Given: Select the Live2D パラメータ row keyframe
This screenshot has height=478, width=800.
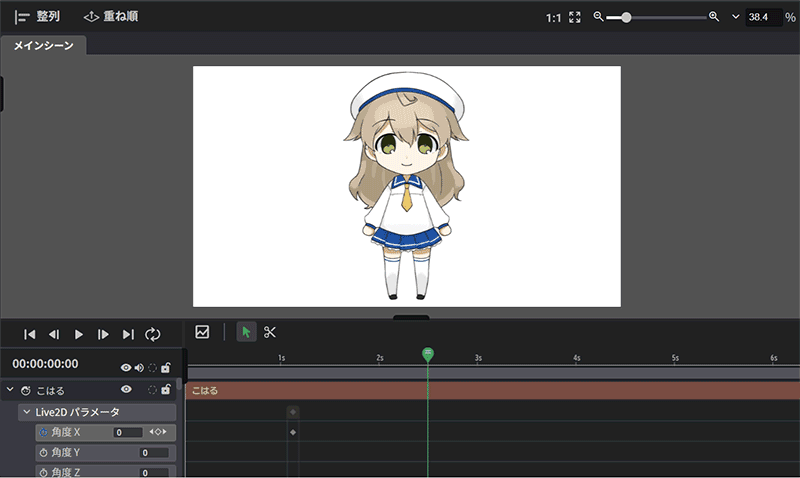Looking at the screenshot, I should pos(293,412).
